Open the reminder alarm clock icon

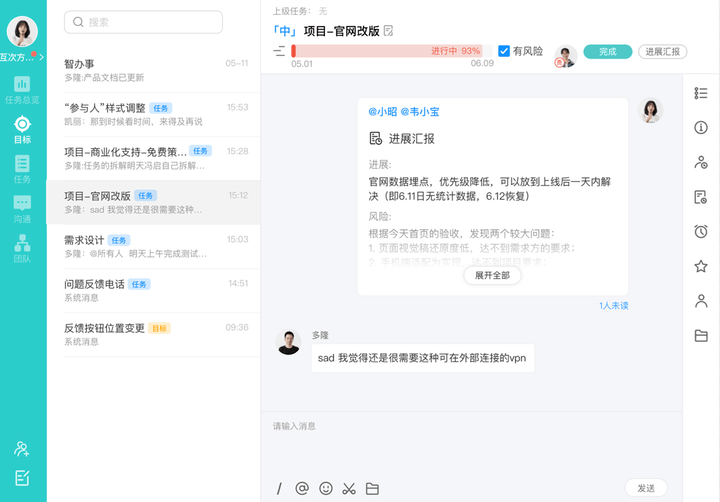click(x=701, y=231)
